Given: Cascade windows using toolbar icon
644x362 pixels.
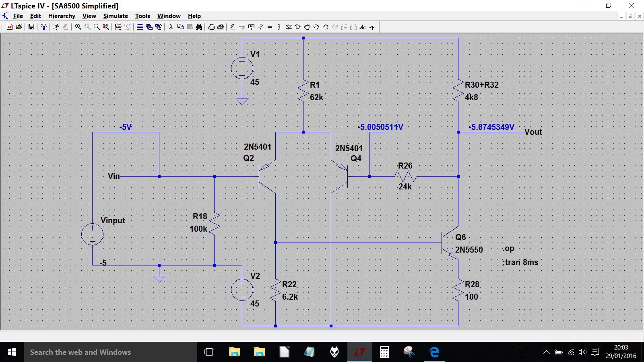Looking at the screenshot, I should click(149, 27).
